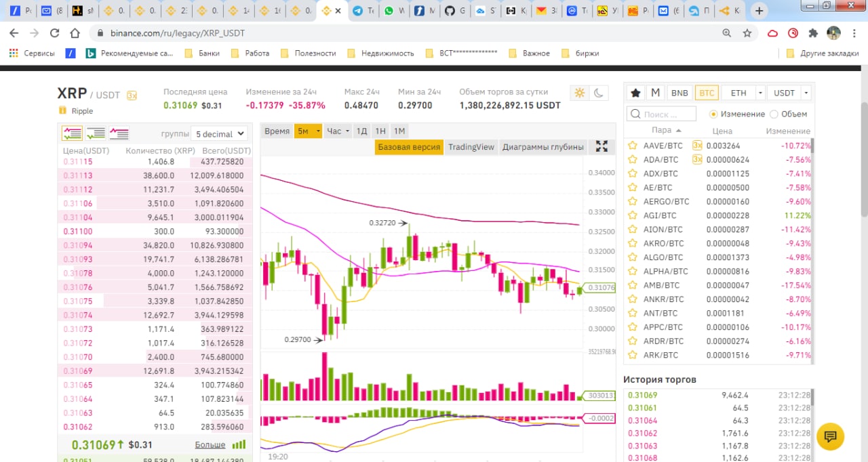Select the 1Д chart interval
Screen dimensions: 868x462
pos(361,131)
